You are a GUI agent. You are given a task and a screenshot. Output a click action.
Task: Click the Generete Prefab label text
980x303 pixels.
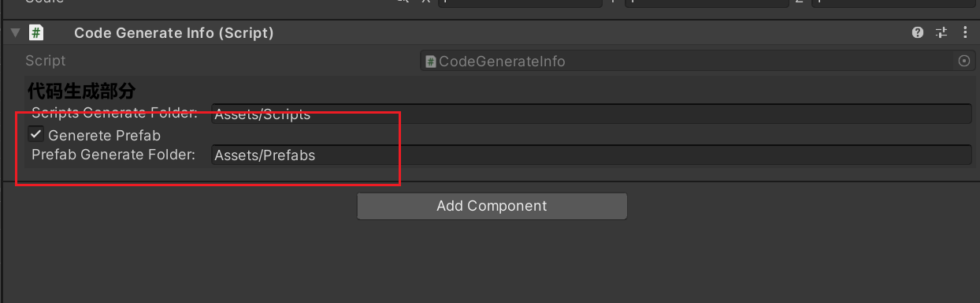[x=104, y=135]
